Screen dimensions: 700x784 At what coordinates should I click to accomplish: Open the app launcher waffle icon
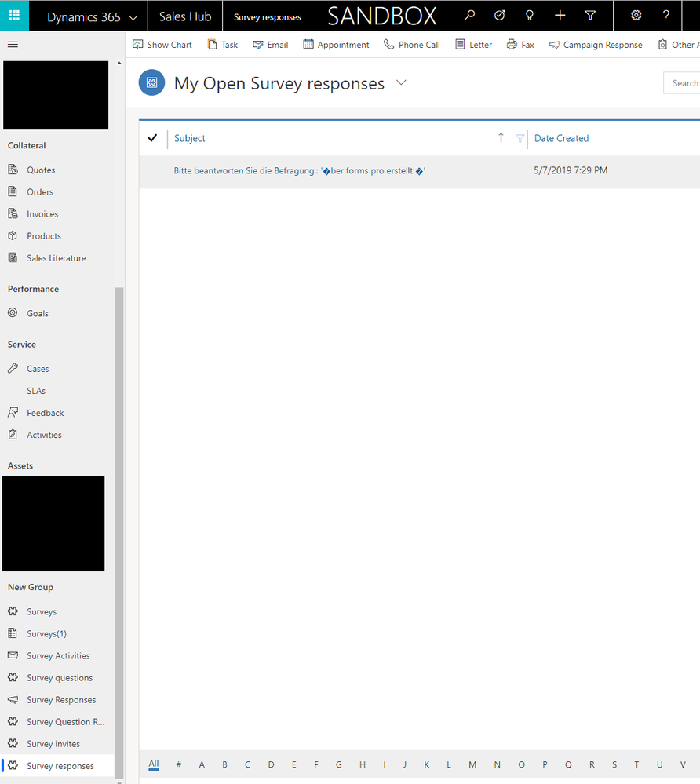click(x=14, y=16)
